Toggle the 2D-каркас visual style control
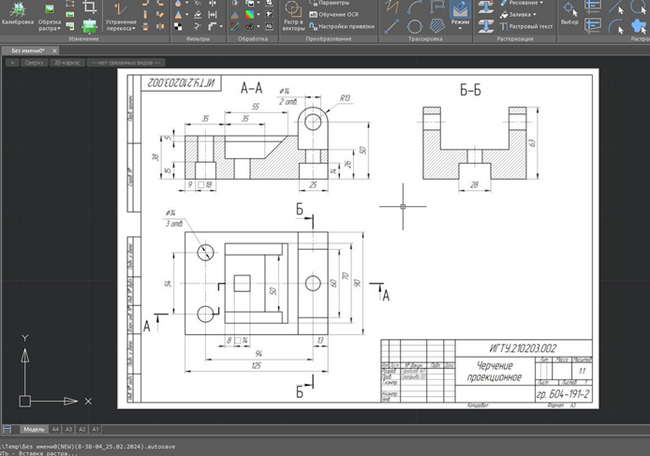The height and width of the screenshot is (456, 650). pos(66,62)
